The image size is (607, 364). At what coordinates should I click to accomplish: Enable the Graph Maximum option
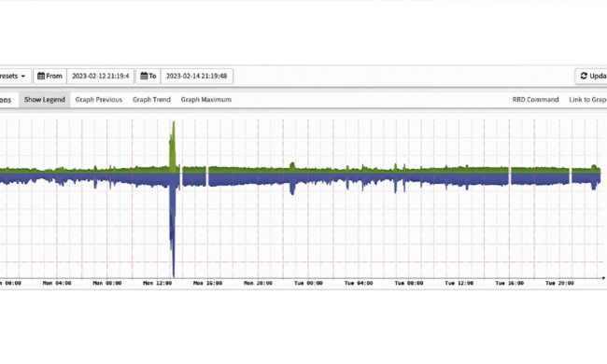(x=206, y=100)
